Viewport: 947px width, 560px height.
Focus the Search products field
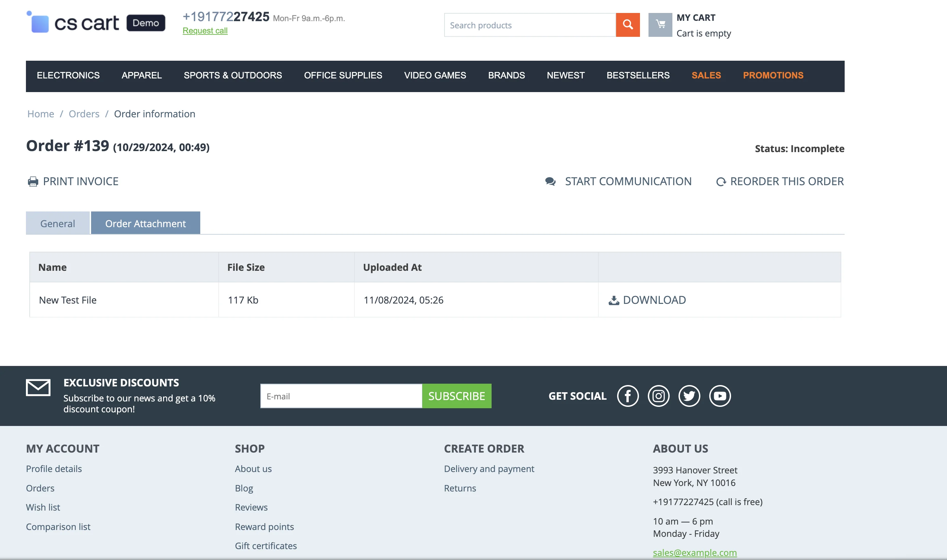(x=529, y=25)
